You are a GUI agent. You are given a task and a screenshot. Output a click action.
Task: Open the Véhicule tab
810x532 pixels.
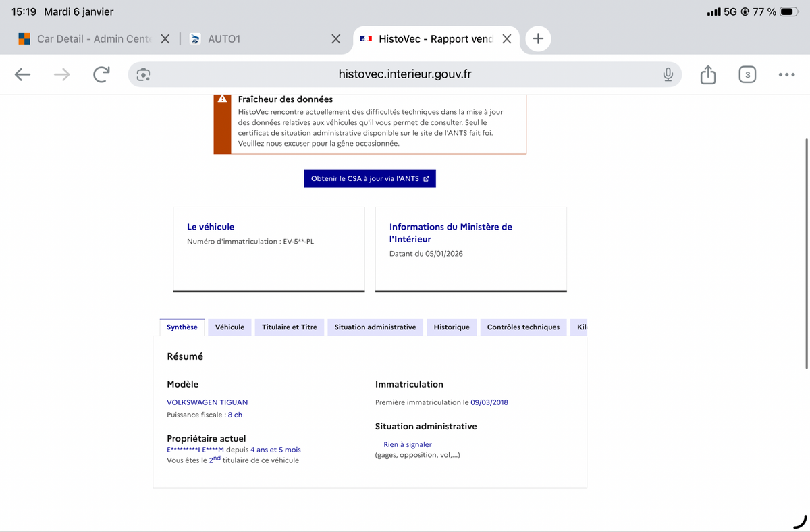[x=230, y=327]
